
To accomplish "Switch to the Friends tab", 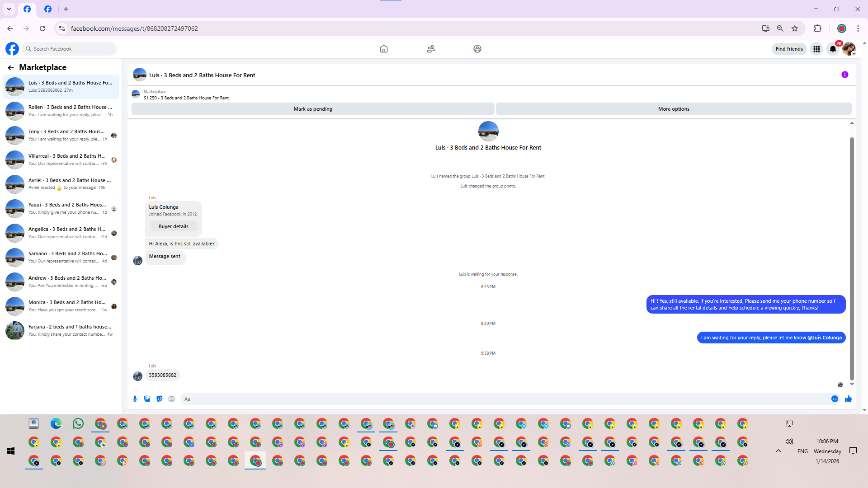I will click(x=430, y=49).
